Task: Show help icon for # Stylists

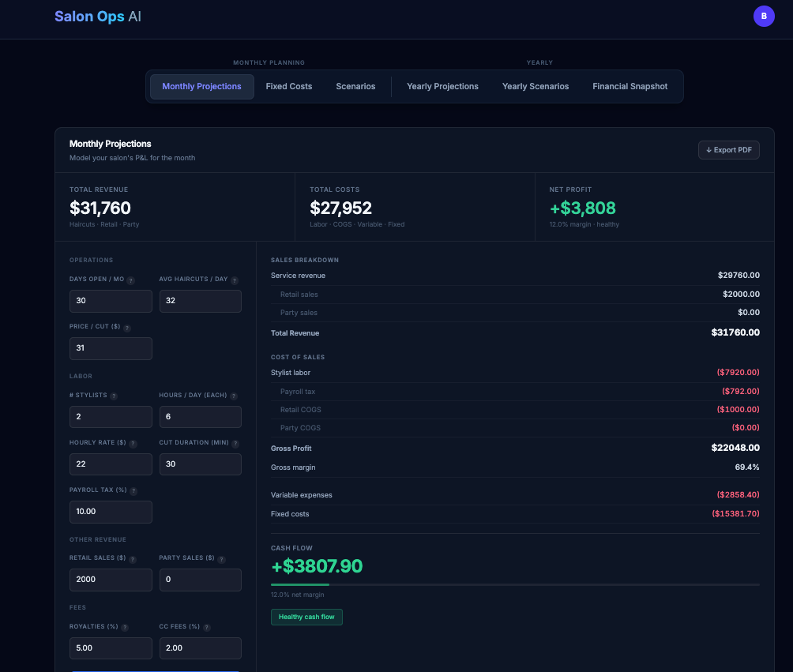Action: 114,396
